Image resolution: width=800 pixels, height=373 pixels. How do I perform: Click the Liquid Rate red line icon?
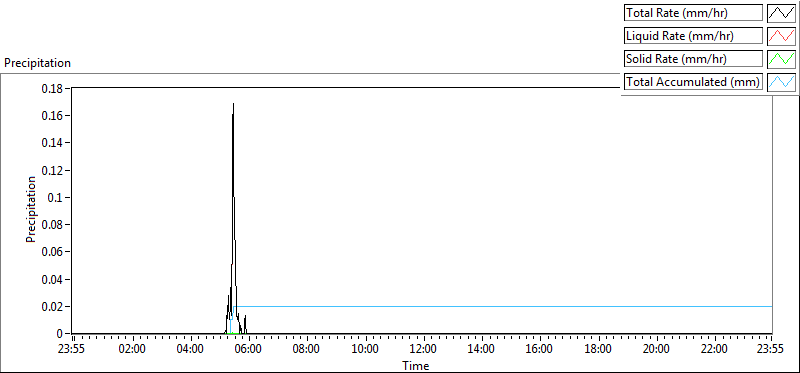(x=781, y=36)
